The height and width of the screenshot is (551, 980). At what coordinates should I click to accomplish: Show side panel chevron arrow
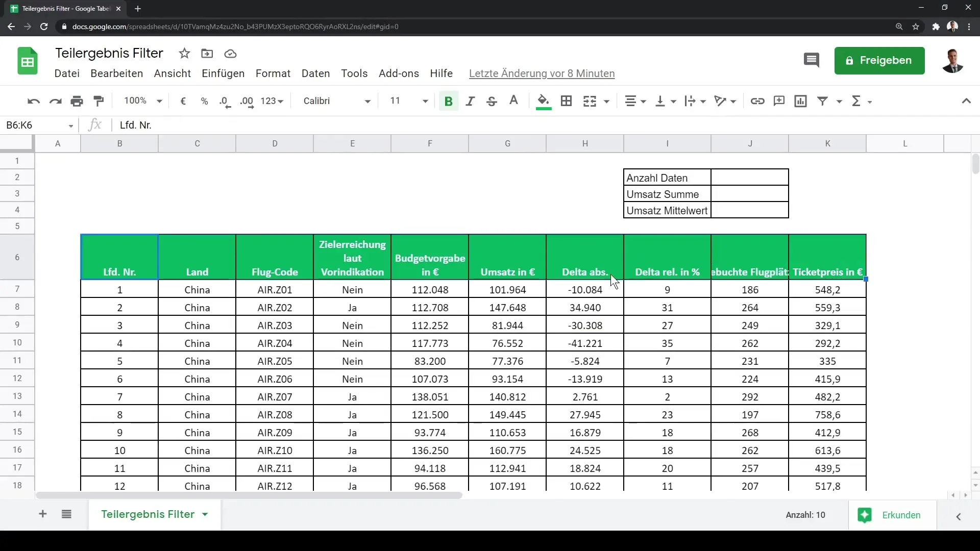coord(959,516)
